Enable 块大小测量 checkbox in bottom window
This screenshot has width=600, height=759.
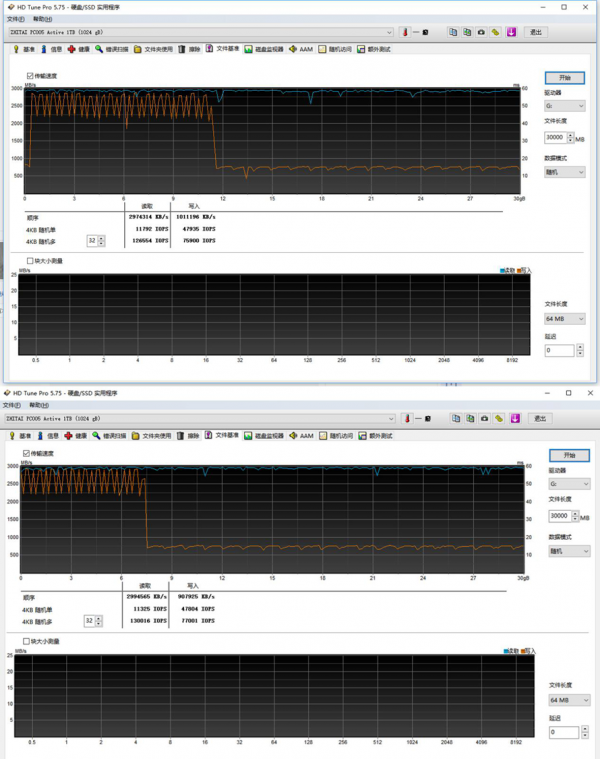click(x=26, y=641)
